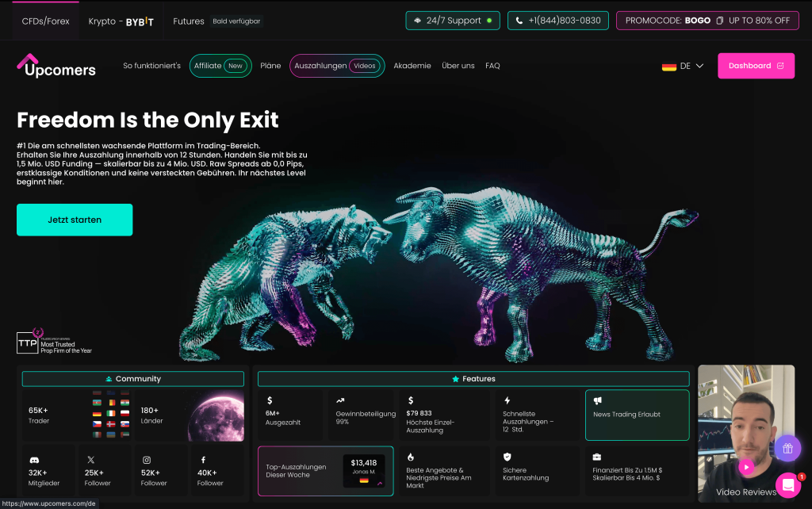Click lightning icon Schnellste Auszahlungen
This screenshot has width=812, height=509.
507,400
